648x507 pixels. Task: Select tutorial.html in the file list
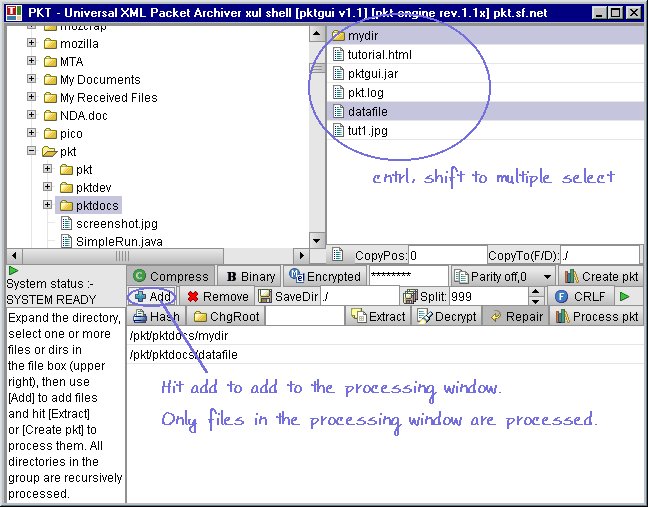[x=379, y=55]
